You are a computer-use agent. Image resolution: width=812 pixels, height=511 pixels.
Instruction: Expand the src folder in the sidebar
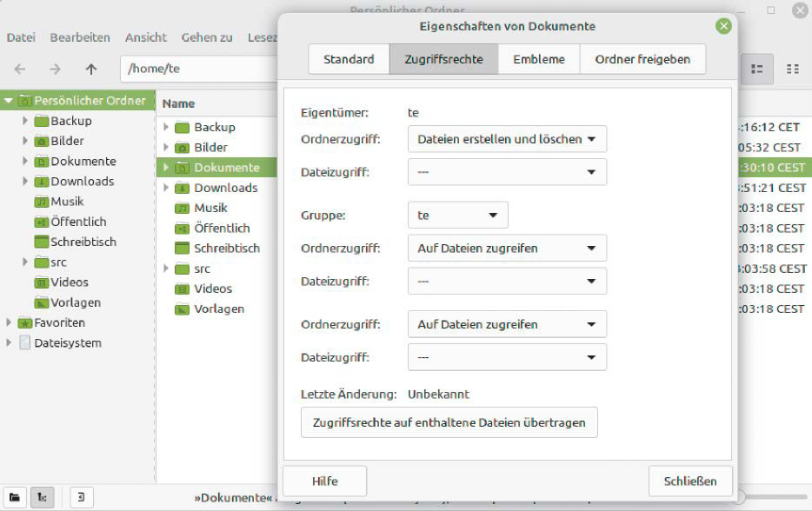pos(24,262)
